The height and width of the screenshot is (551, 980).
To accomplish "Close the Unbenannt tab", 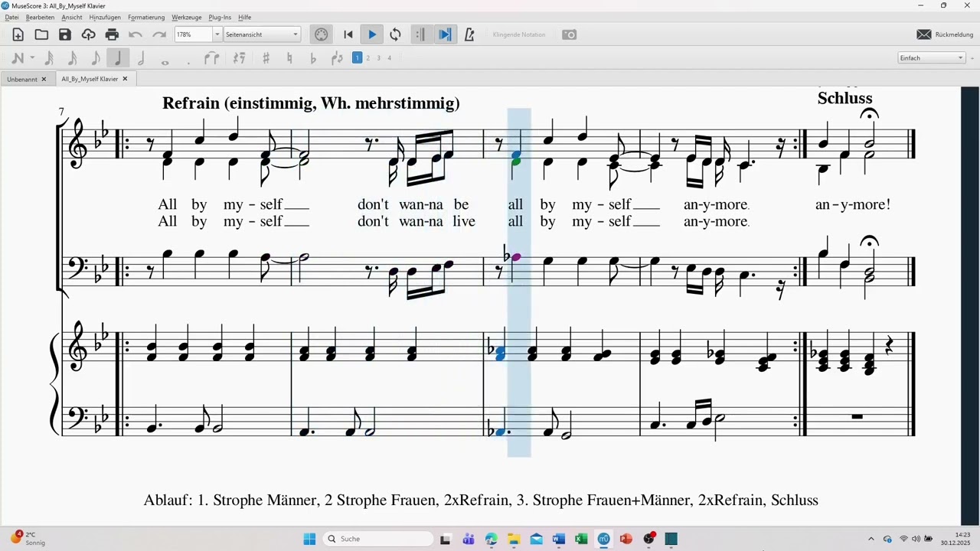I will (x=44, y=79).
